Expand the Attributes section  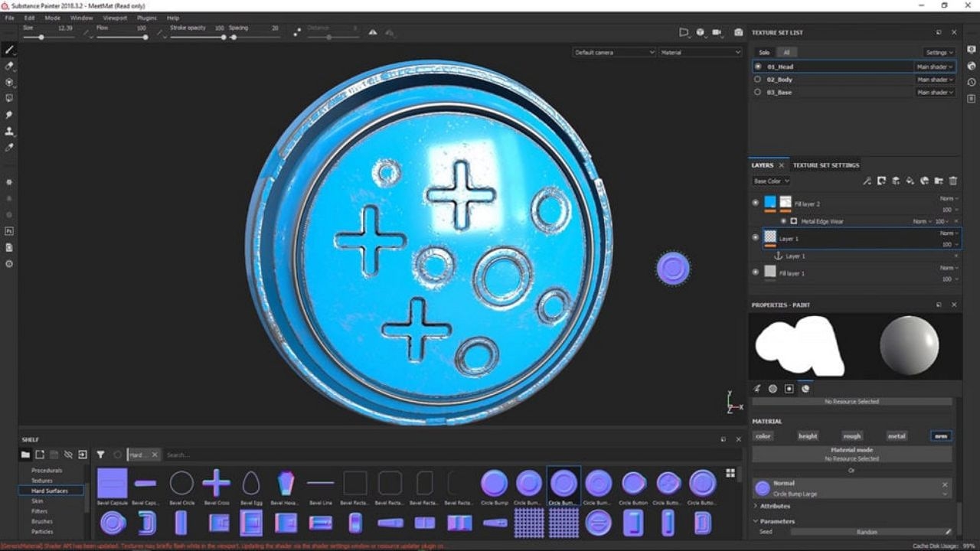(775, 506)
